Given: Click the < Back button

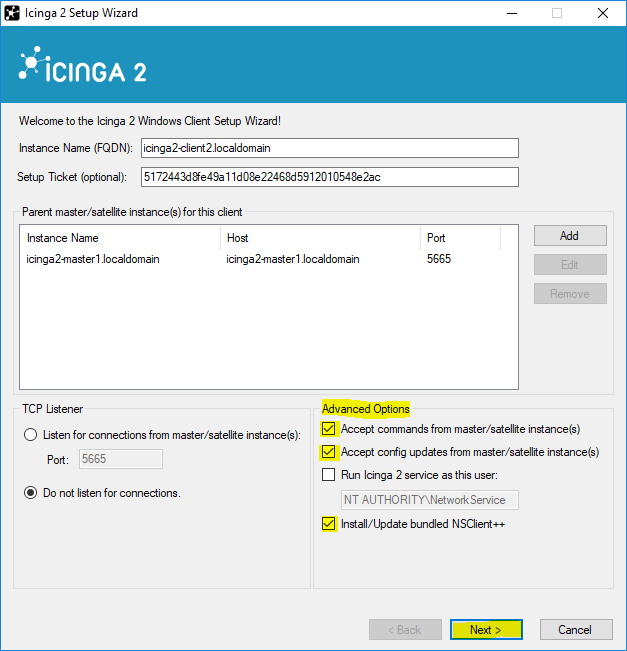Looking at the screenshot, I should [x=405, y=629].
